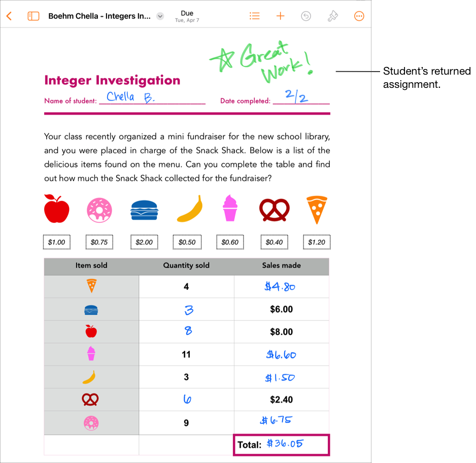Go back with the orange back arrow
This screenshot has height=463, width=476.
point(9,16)
